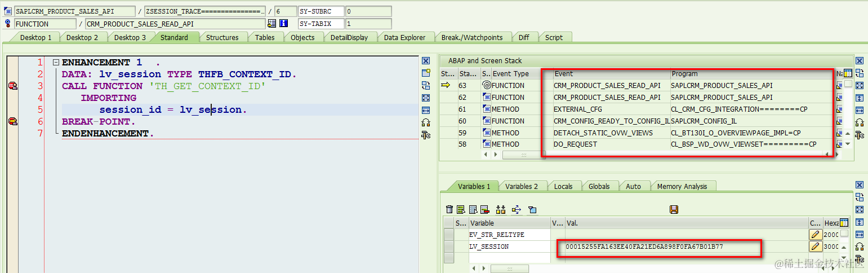
Task: Click the ENDENHANCEMENT line in editor
Action: pyautogui.click(x=108, y=133)
